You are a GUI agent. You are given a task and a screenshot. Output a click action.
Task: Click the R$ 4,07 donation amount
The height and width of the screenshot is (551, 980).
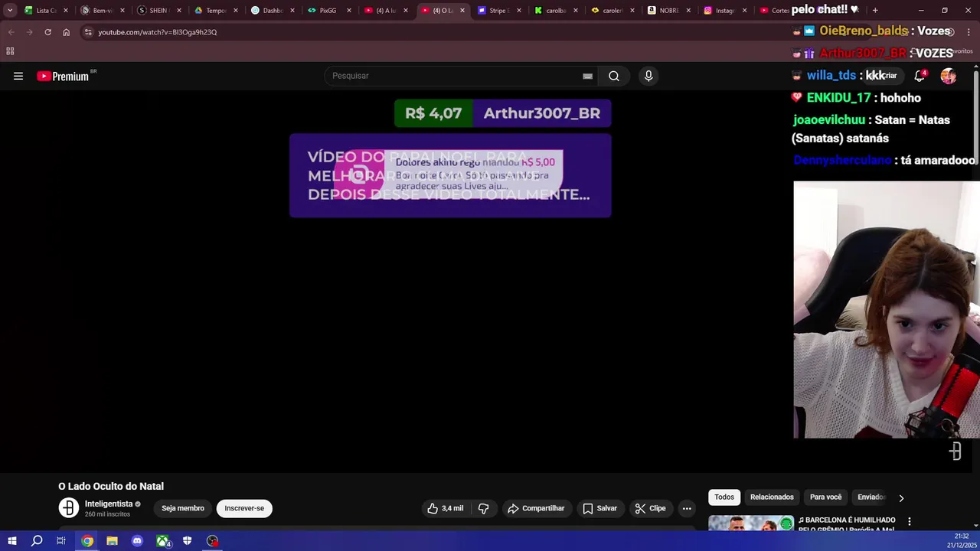coord(433,113)
